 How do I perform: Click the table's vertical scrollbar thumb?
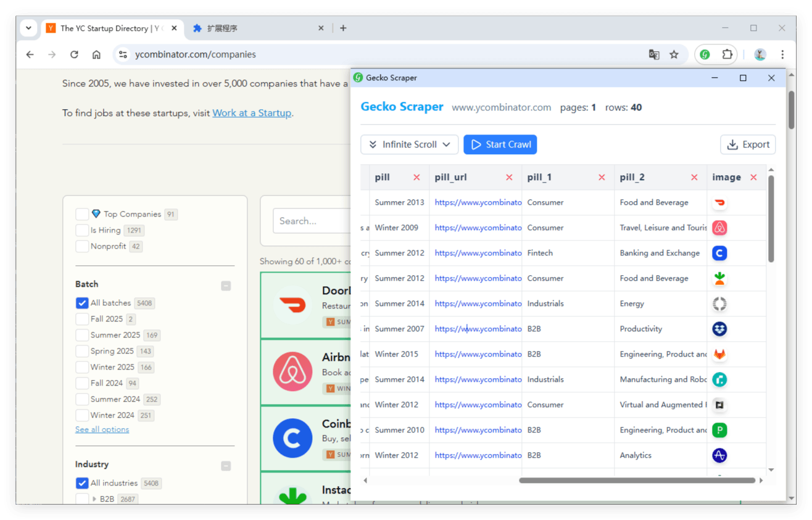771,219
